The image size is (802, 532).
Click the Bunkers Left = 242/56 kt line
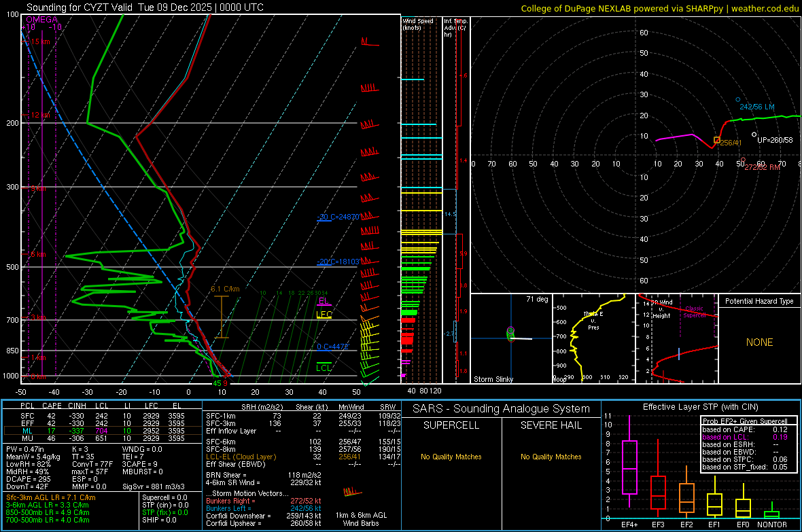click(x=264, y=508)
